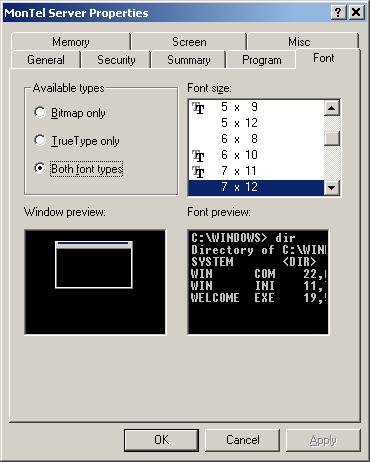Click the question mark help button
Screen dimensions: 370x462
[338, 13]
